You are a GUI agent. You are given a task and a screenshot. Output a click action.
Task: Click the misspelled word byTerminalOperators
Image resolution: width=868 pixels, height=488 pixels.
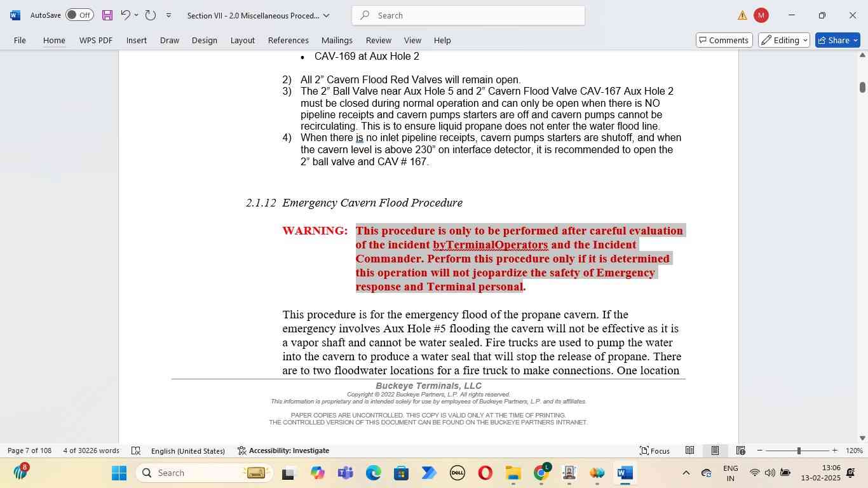pyautogui.click(x=490, y=245)
